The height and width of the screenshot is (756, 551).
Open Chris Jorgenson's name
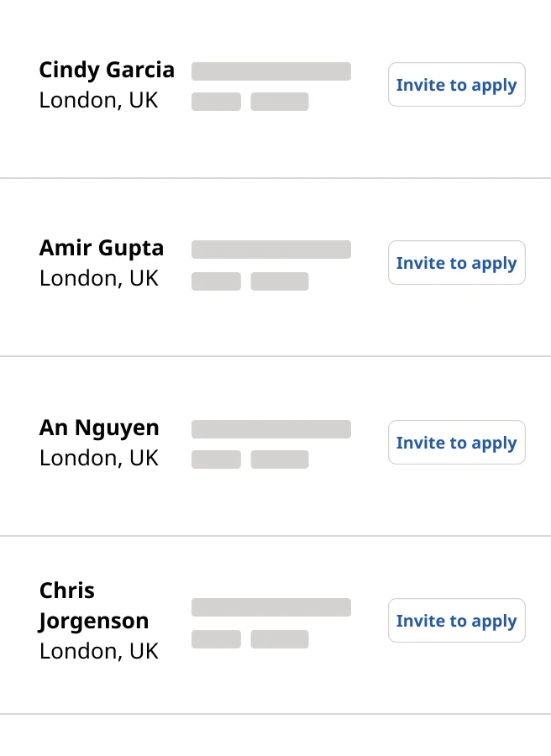tap(94, 606)
